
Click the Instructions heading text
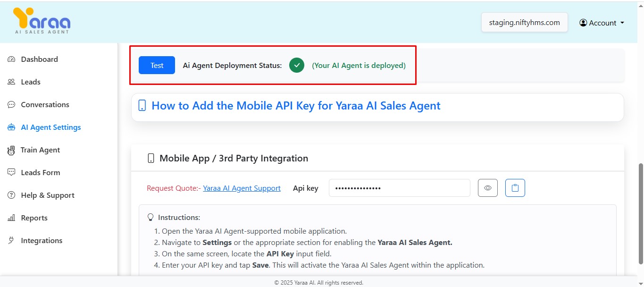coord(179,217)
